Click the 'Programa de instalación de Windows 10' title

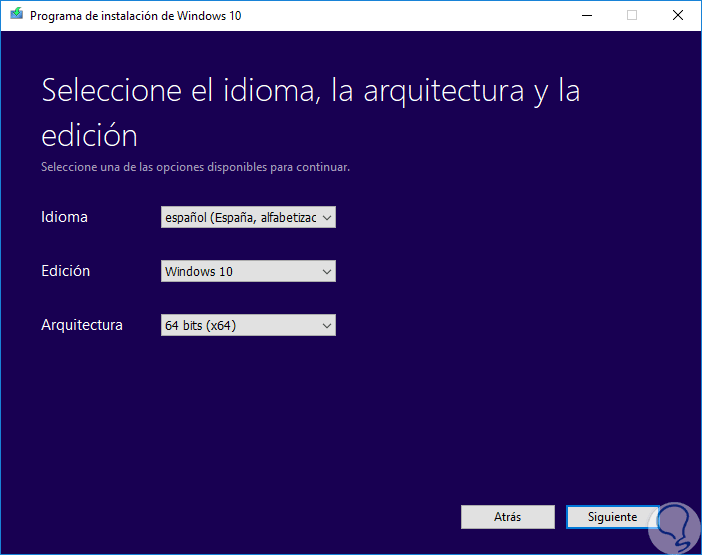[x=136, y=16]
